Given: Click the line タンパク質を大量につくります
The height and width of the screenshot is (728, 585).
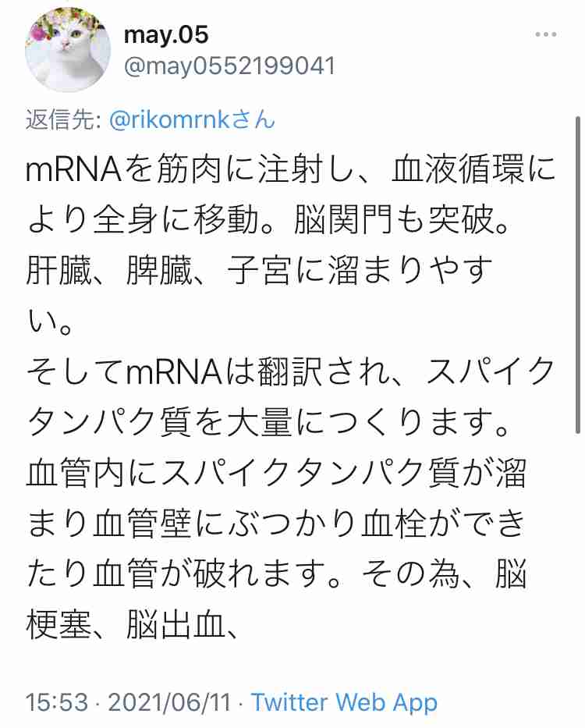Looking at the screenshot, I should click(x=268, y=422).
